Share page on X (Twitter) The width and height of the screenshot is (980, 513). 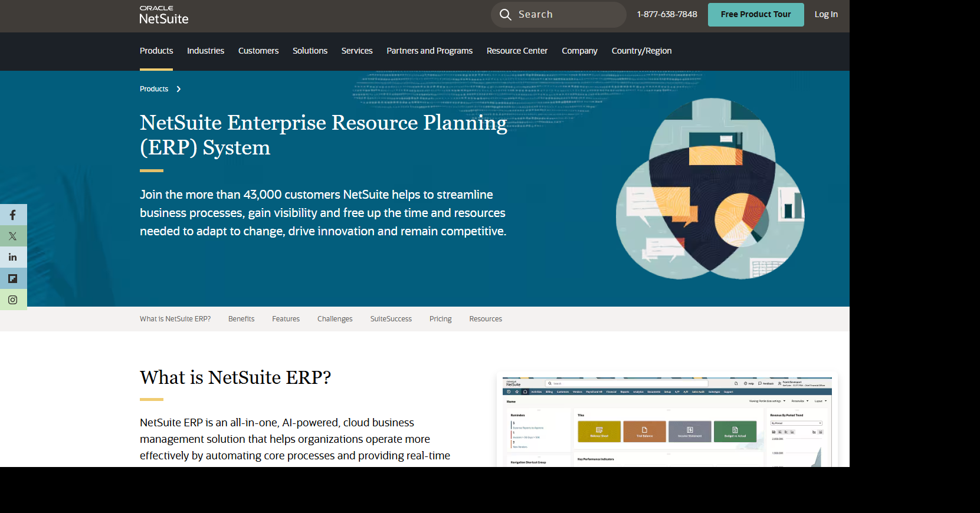(x=13, y=236)
